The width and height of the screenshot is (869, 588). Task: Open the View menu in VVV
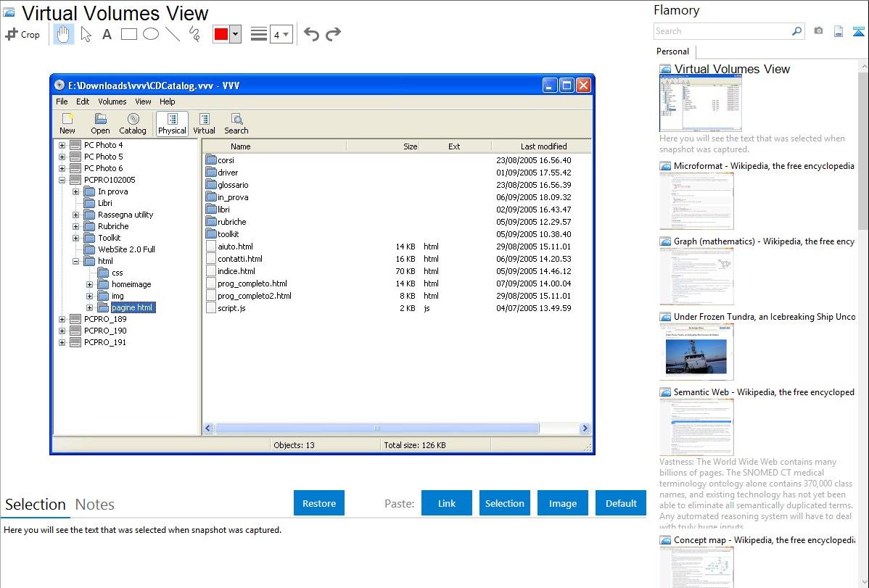(143, 102)
